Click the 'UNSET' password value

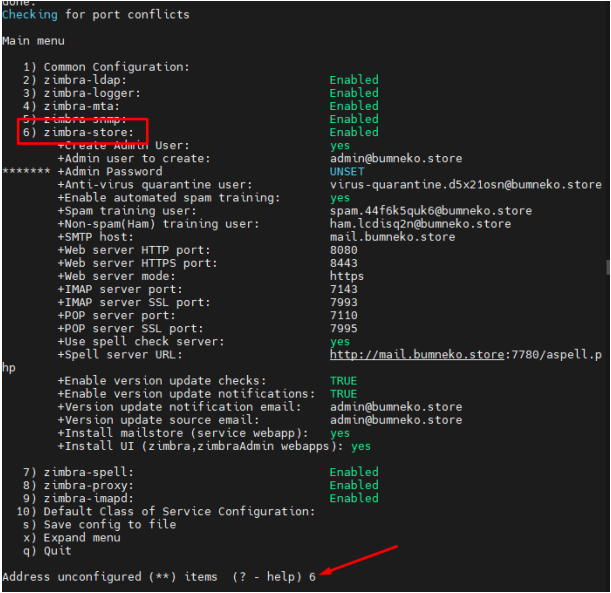click(x=347, y=172)
